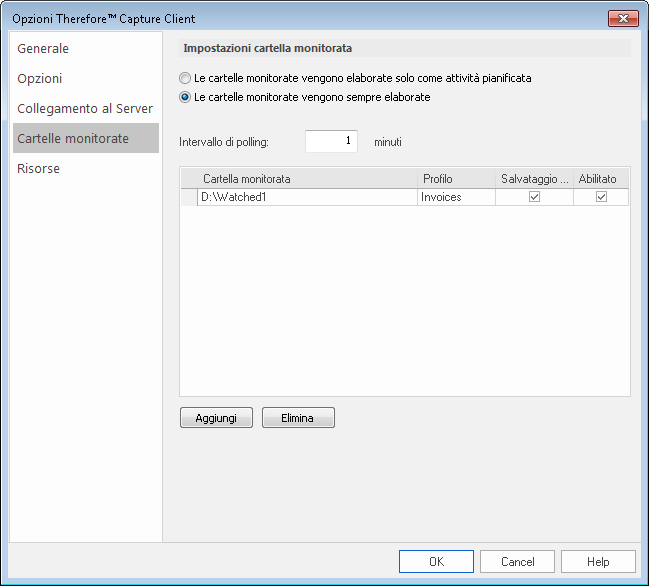Click the Cancel button
Viewport: 649px width, 586px height.
(517, 562)
